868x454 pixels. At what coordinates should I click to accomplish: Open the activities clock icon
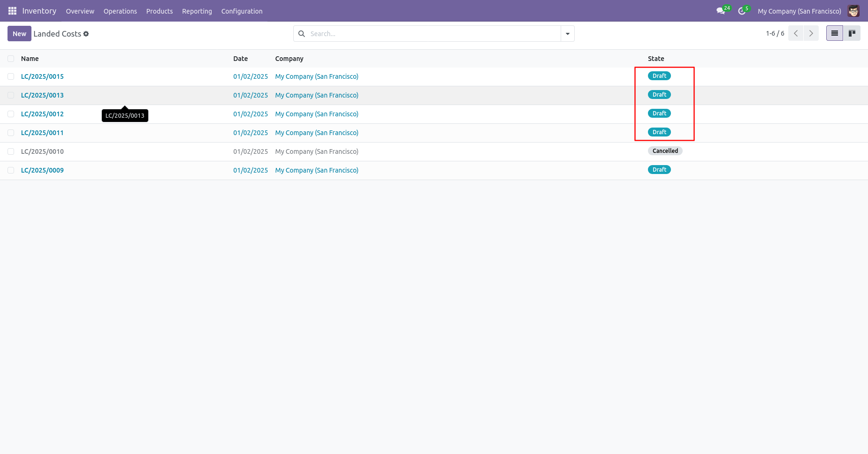[742, 11]
